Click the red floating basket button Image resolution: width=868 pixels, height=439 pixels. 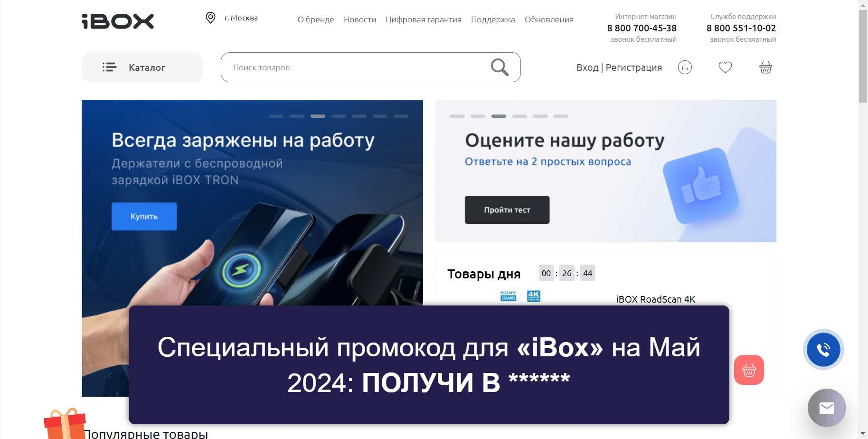[x=749, y=370]
